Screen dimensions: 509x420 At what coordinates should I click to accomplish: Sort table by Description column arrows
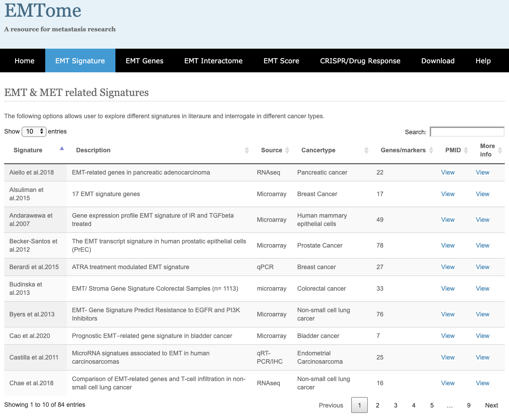[247, 150]
